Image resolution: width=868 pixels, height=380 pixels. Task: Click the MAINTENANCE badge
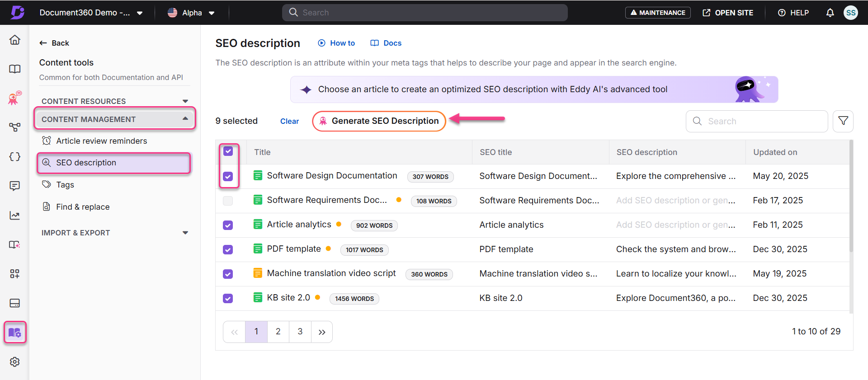pos(658,13)
